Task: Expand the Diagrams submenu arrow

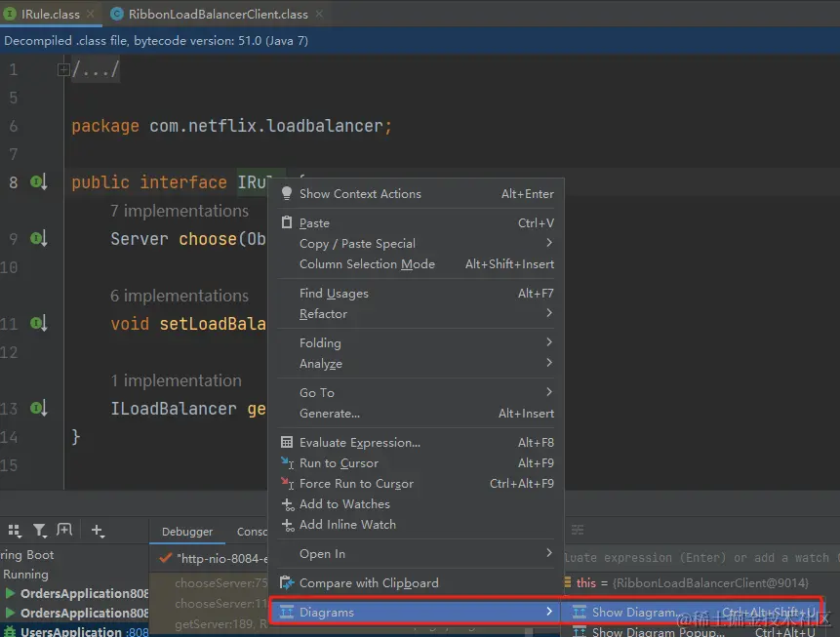Action: coord(549,611)
